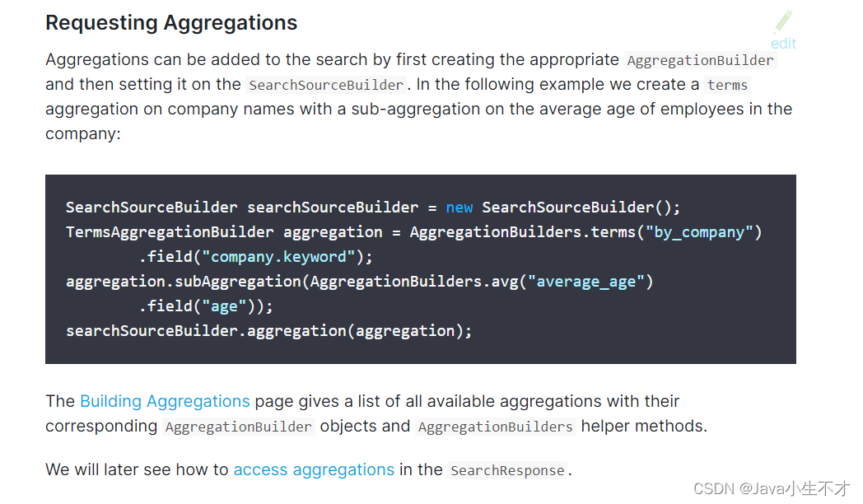Click the terms inline code word
The width and height of the screenshot is (863, 504).
[727, 85]
